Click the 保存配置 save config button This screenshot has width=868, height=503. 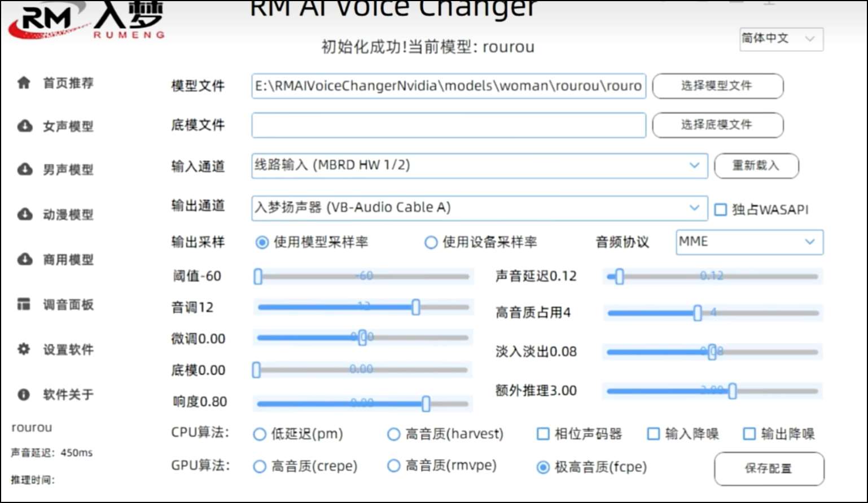click(x=769, y=469)
